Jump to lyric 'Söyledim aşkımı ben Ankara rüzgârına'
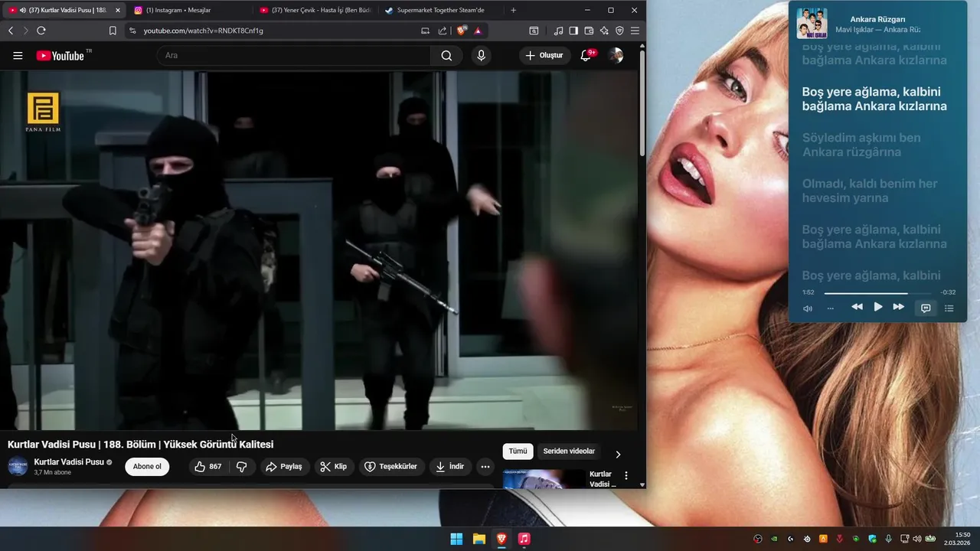980x551 pixels. pyautogui.click(x=861, y=145)
